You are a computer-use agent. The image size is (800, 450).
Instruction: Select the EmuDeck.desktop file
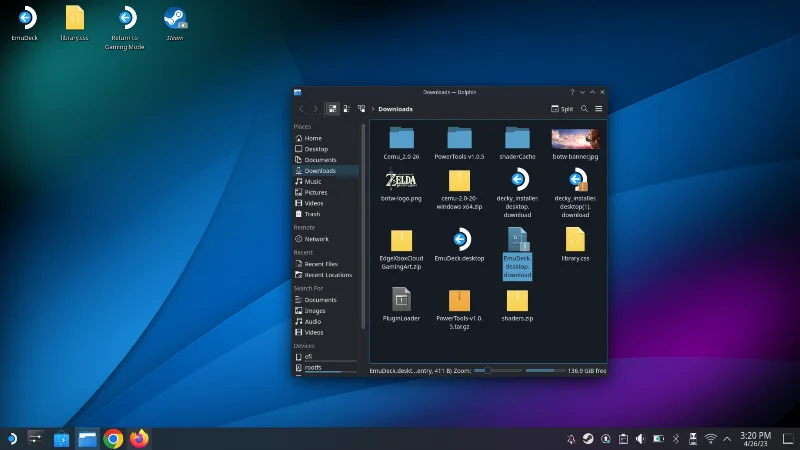[459, 245]
